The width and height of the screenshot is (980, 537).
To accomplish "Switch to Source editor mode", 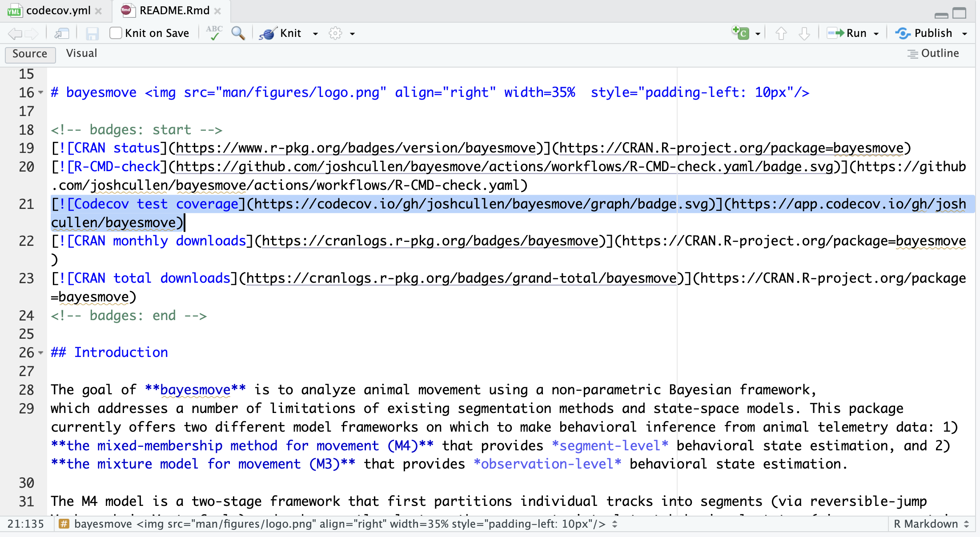I will pos(30,54).
